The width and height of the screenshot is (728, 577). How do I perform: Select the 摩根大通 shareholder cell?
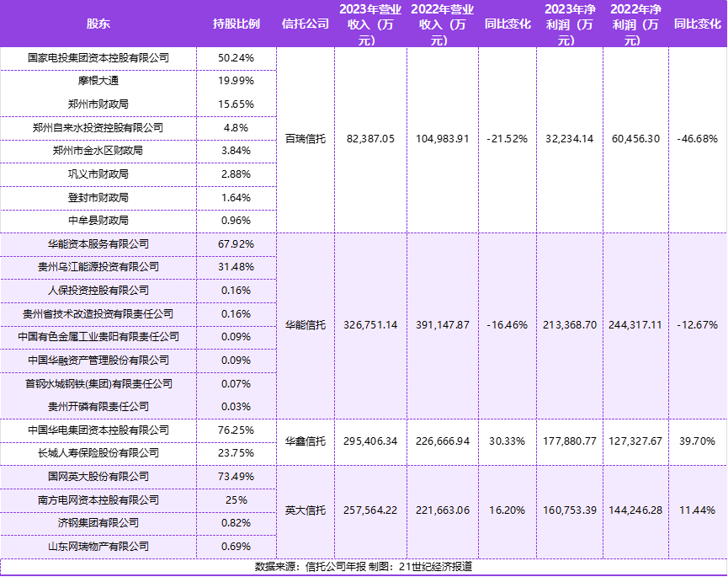click(98, 81)
